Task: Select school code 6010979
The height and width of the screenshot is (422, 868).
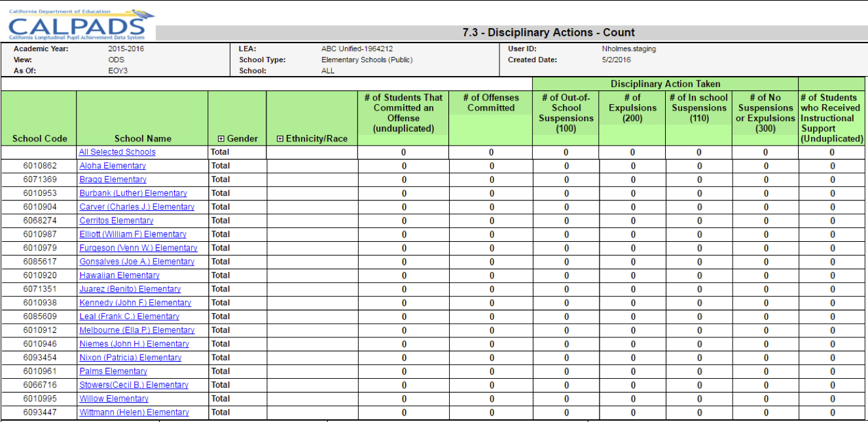Action: coord(40,248)
